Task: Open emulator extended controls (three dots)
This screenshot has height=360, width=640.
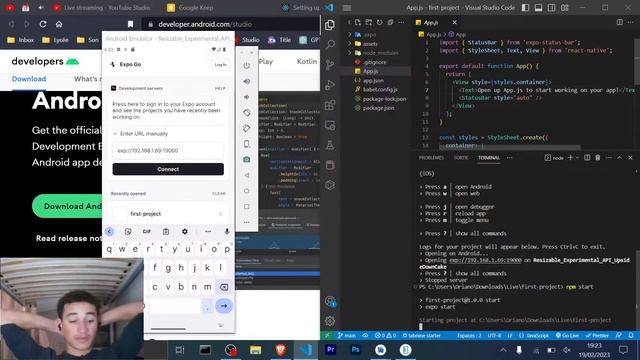Action: 247,222
